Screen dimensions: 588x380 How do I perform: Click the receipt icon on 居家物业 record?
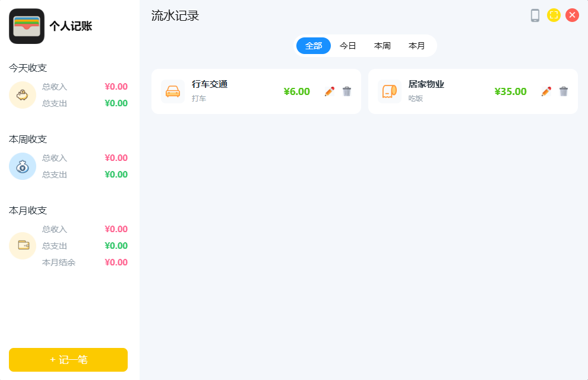[x=389, y=91]
